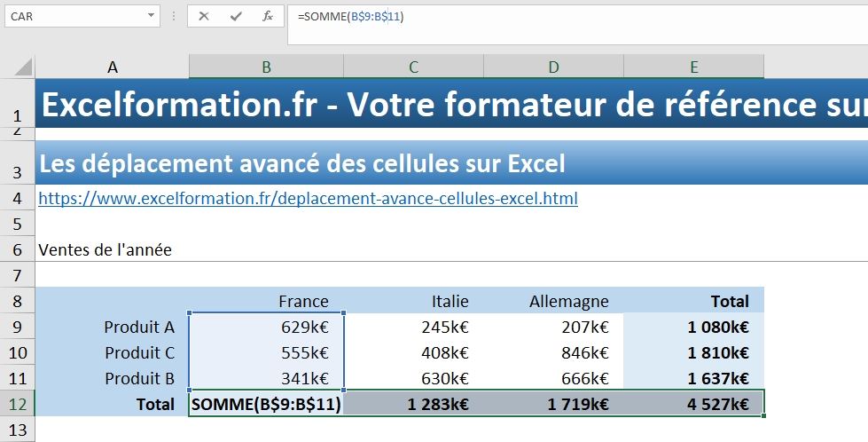The height and width of the screenshot is (442, 868).
Task: Click the 'Italie' column label
Action: click(x=450, y=301)
